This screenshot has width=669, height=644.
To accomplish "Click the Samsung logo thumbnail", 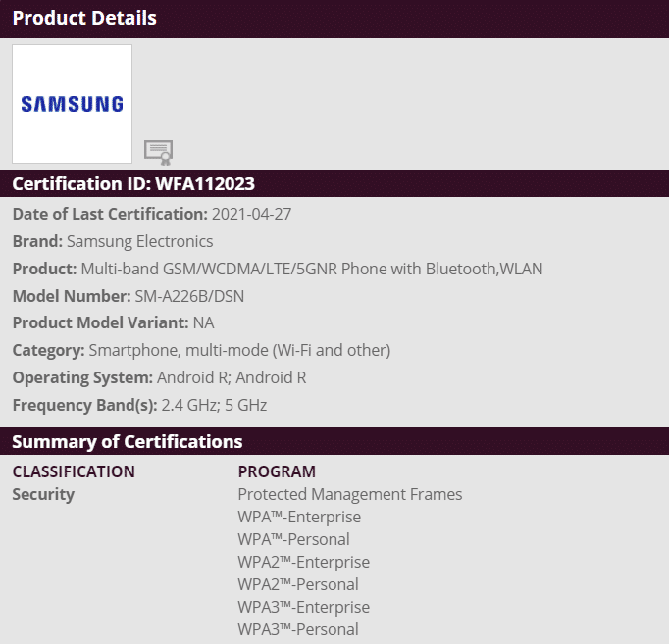I will pyautogui.click(x=72, y=104).
